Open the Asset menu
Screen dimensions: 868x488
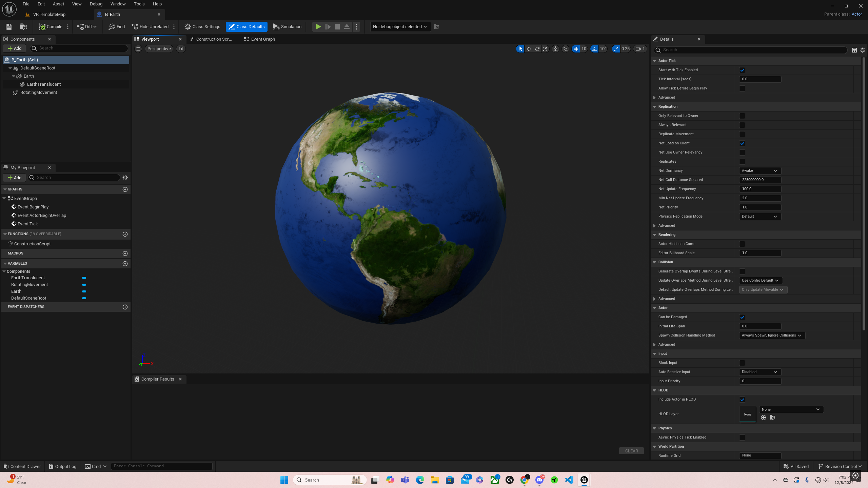coord(58,4)
